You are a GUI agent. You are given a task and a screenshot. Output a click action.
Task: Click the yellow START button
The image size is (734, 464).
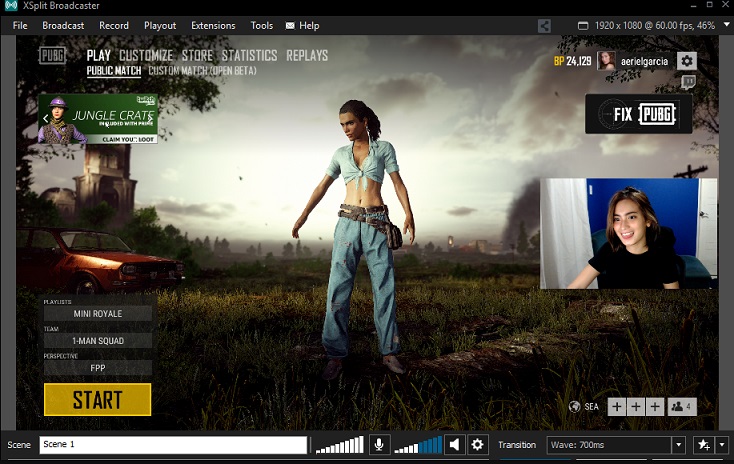[97, 399]
